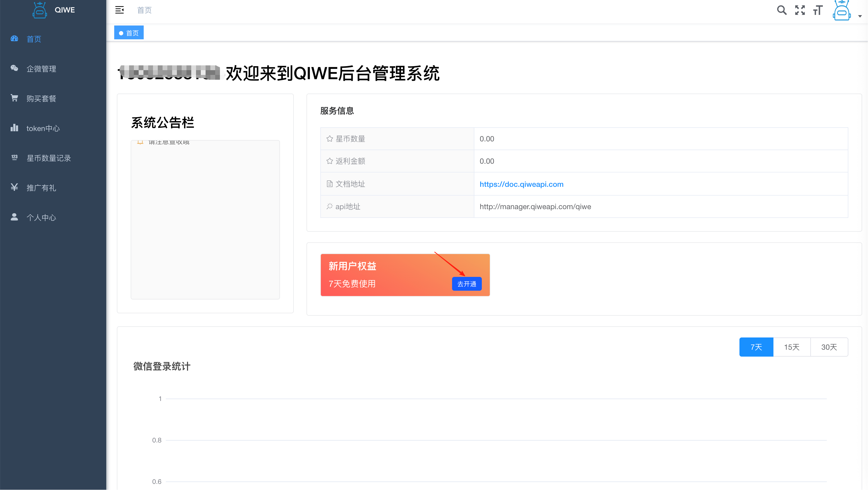Click the shopping cart icon beside 购买套餐
868x490 pixels.
[14, 98]
